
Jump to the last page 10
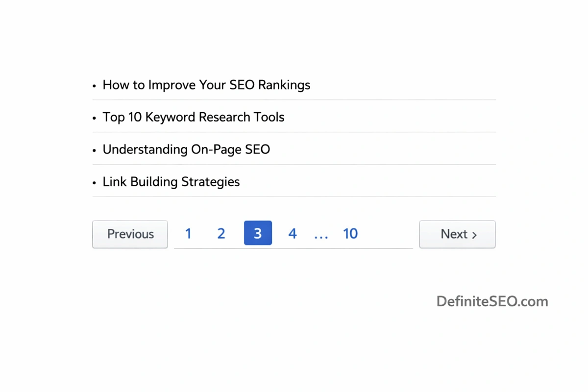350,234
